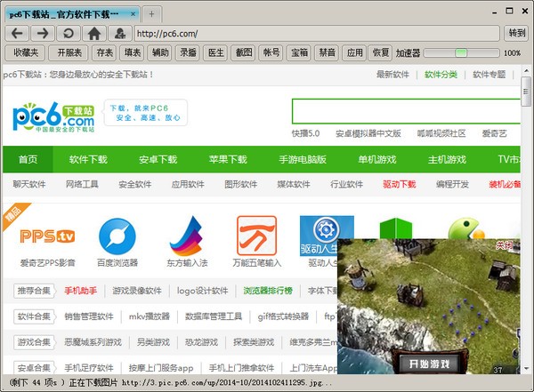Select 安卓下载 navigation tab
This screenshot has height=392, width=534.
pos(158,159)
